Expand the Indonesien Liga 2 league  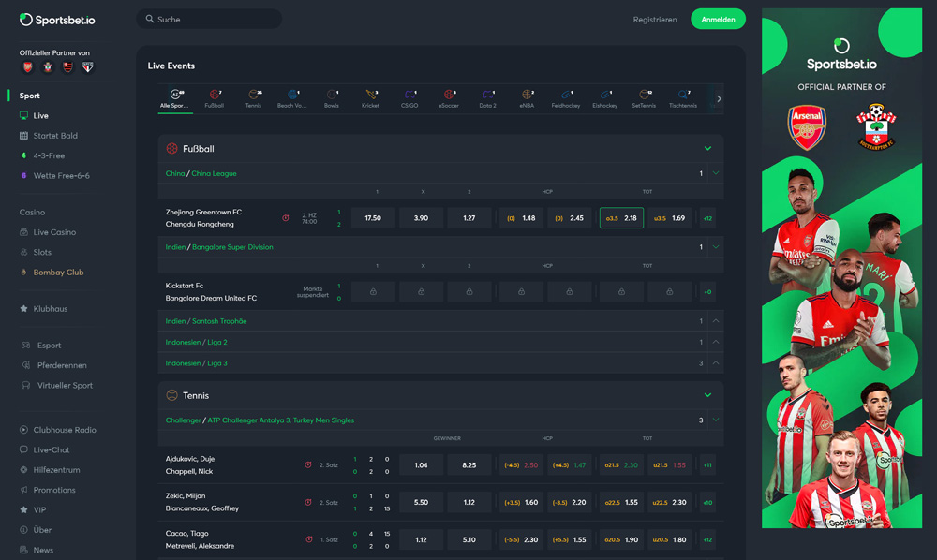(715, 342)
